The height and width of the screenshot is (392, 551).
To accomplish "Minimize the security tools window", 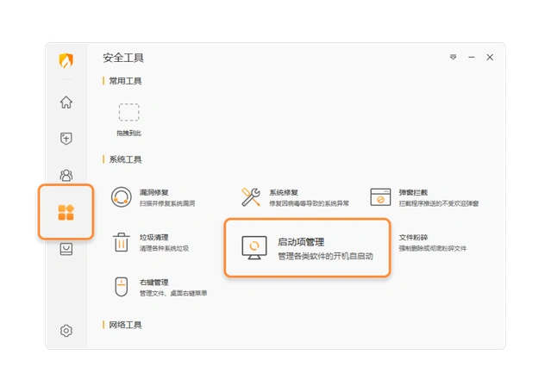I will [x=472, y=58].
